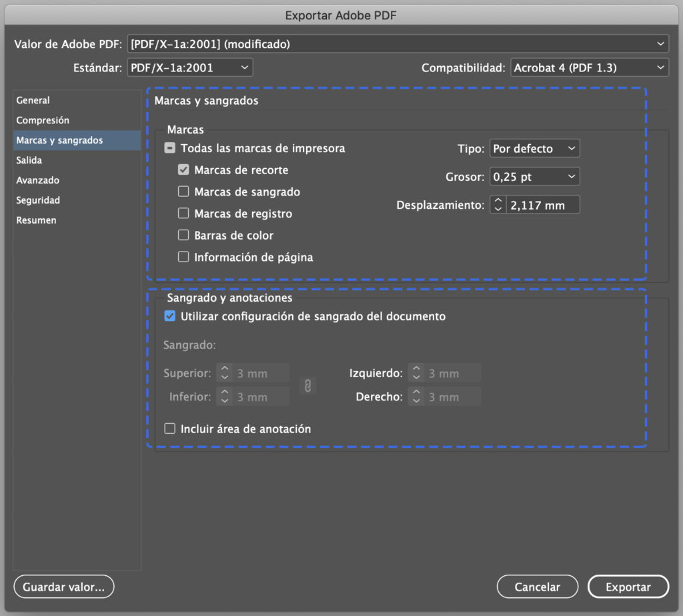Open the Compatibilidad dropdown
The height and width of the screenshot is (616, 683).
[x=590, y=67]
